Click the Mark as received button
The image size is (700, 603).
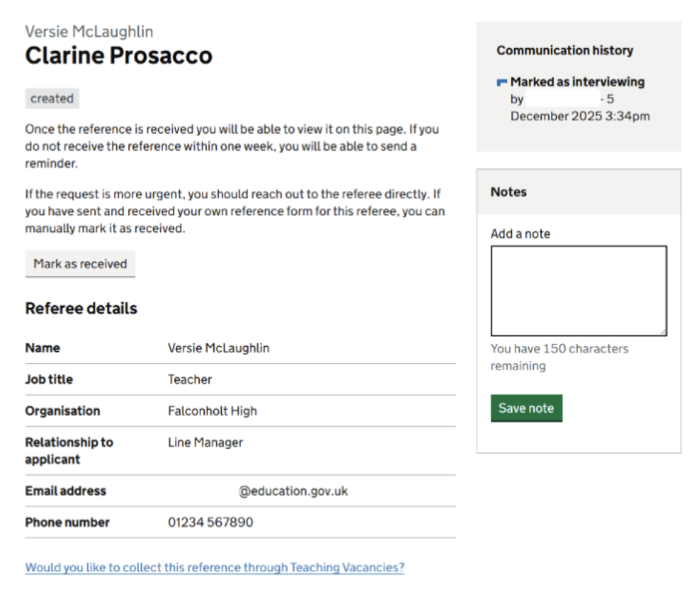click(x=80, y=264)
